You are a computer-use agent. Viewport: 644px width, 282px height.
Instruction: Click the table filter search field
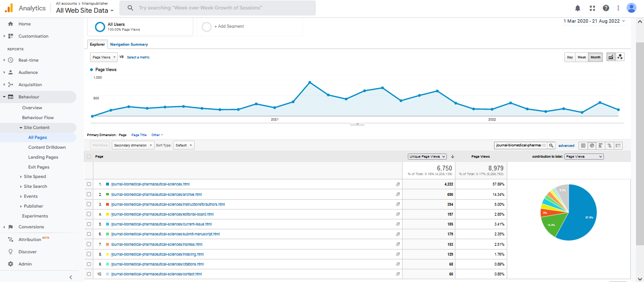(518, 145)
